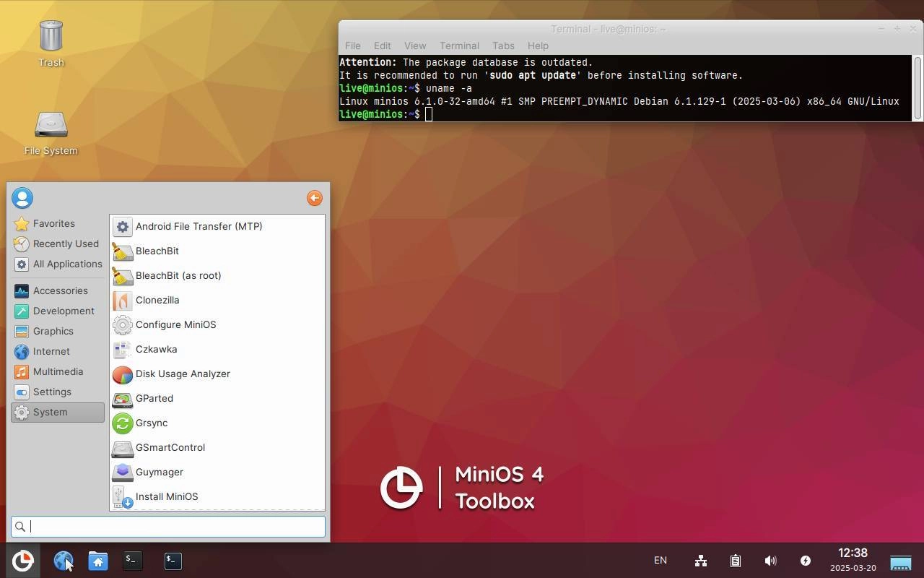Select the System category
This screenshot has width=924, height=578.
(58, 412)
